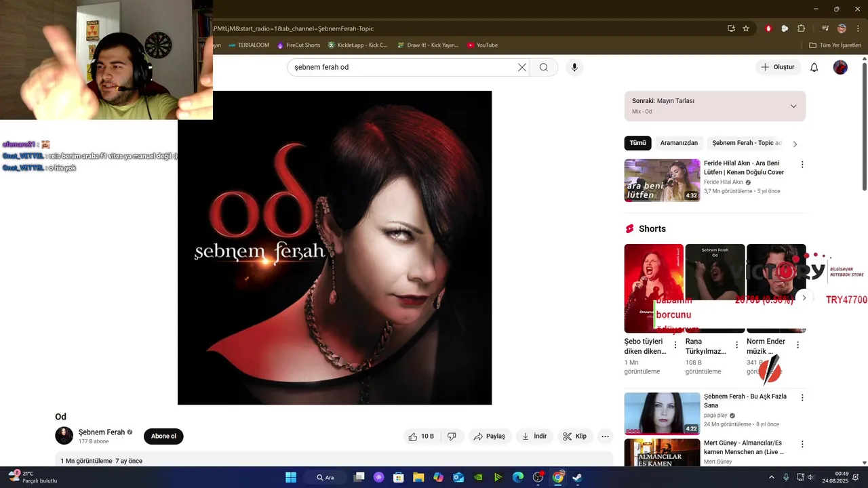
Task: Open Feride Hilal Akın Ara Beni Lütfen thumbnail
Action: 662,180
